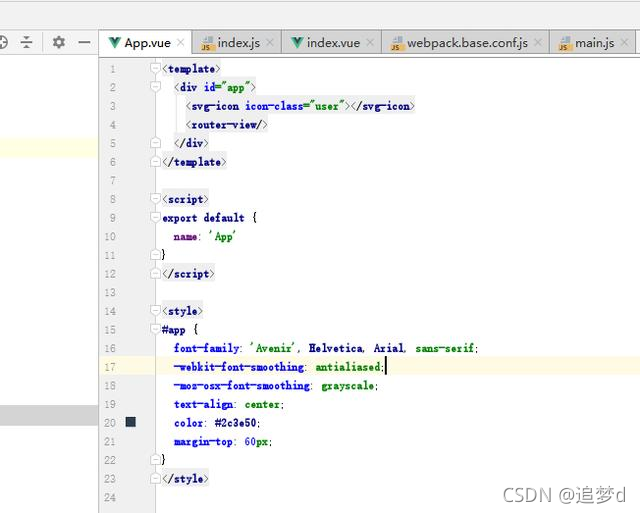Viewport: 640px width, 513px height.
Task: Collapse the script block fold on line 8
Action: [155, 199]
